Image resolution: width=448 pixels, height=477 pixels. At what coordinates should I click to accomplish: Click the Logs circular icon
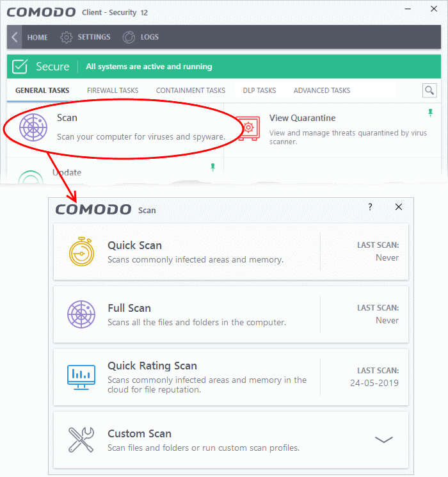[129, 37]
